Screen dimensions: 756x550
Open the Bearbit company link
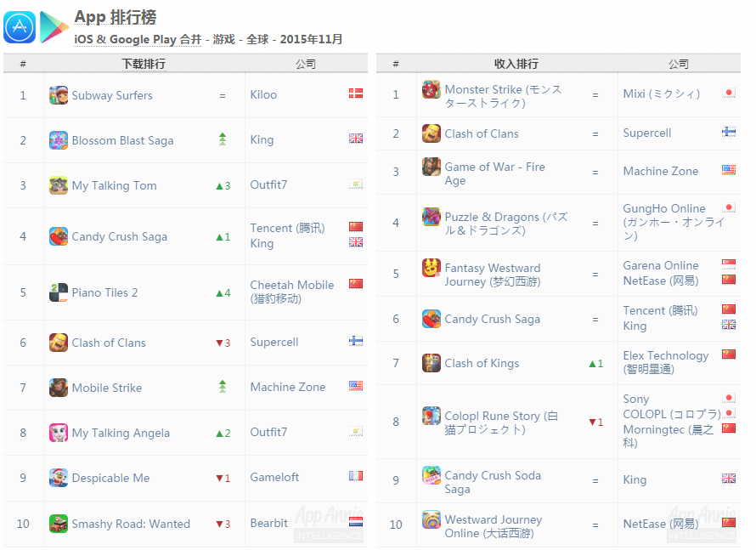tap(268, 523)
